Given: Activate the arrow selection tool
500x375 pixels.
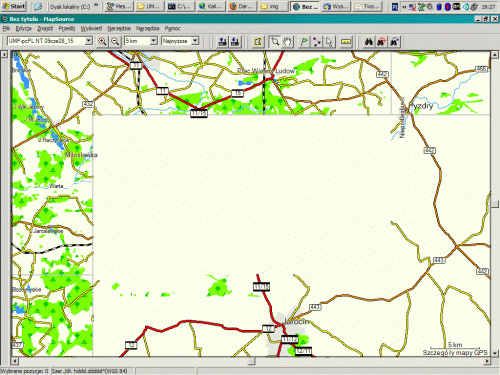Looking at the screenshot, I should (329, 42).
